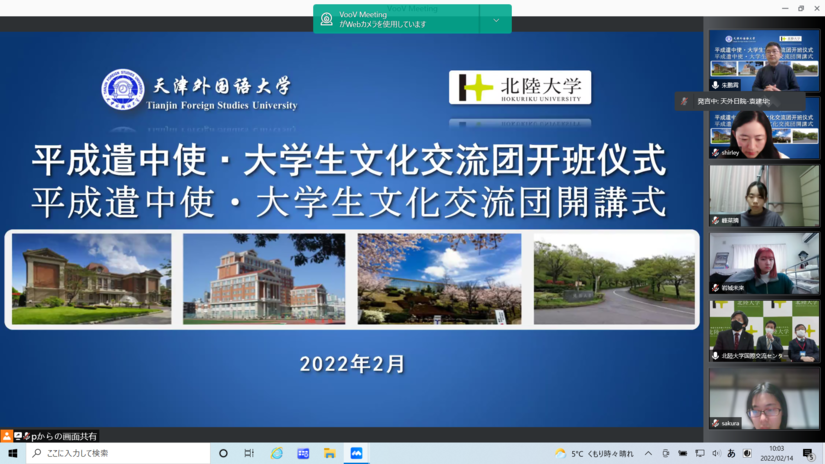Select shirley's video thumbnail
The width and height of the screenshot is (825, 464).
[x=764, y=128]
